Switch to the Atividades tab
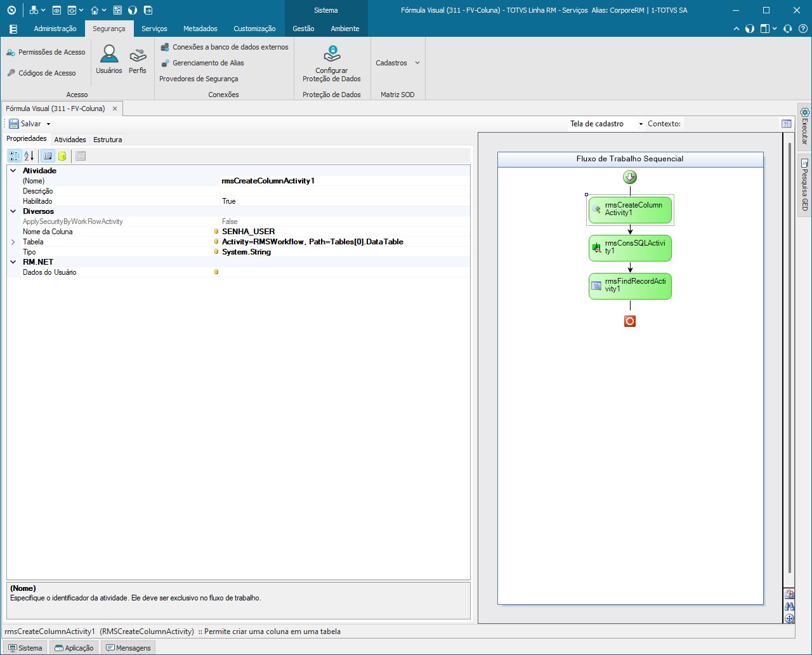Image resolution: width=812 pixels, height=655 pixels. [70, 140]
